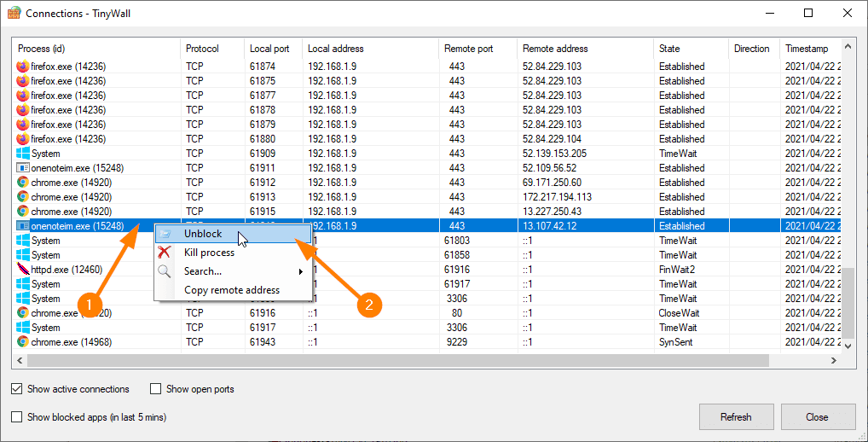Click Firefox icon in local port 61877 row
The height and width of the screenshot is (442, 868).
[23, 96]
